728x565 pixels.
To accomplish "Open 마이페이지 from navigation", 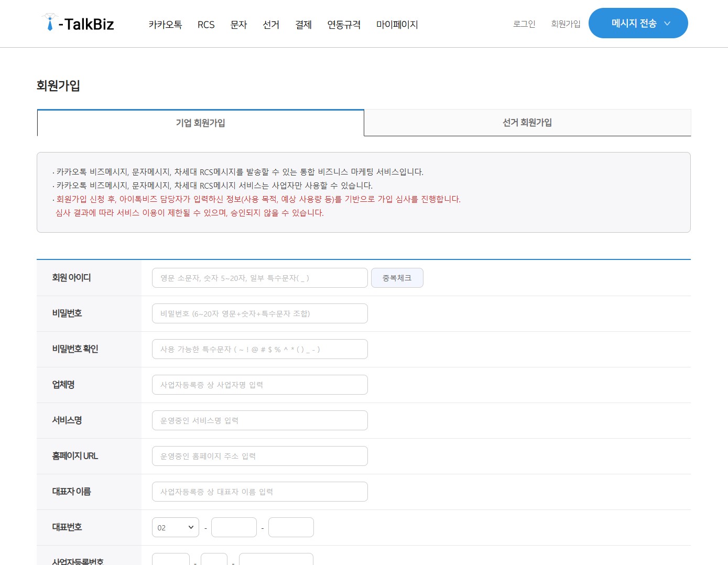I will (x=397, y=25).
